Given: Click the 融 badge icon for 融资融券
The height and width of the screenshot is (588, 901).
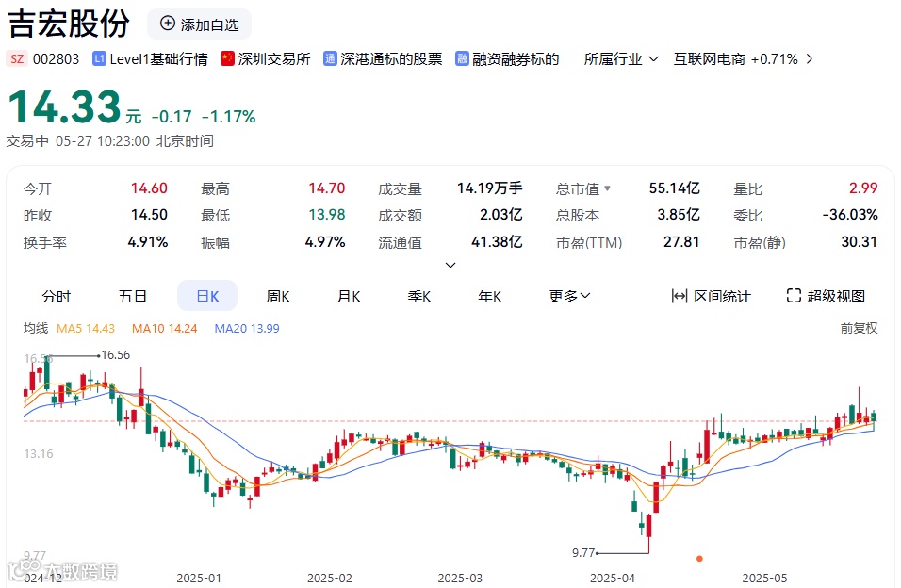Looking at the screenshot, I should (462, 58).
